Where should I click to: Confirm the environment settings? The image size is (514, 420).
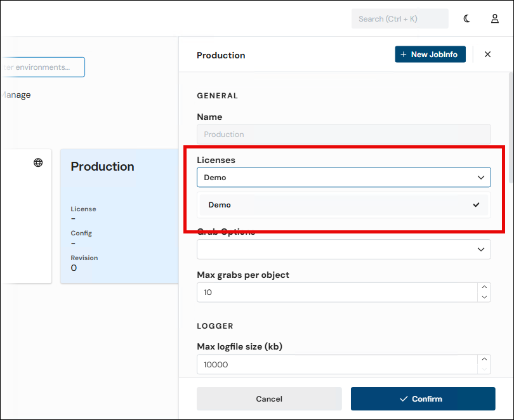pos(423,398)
